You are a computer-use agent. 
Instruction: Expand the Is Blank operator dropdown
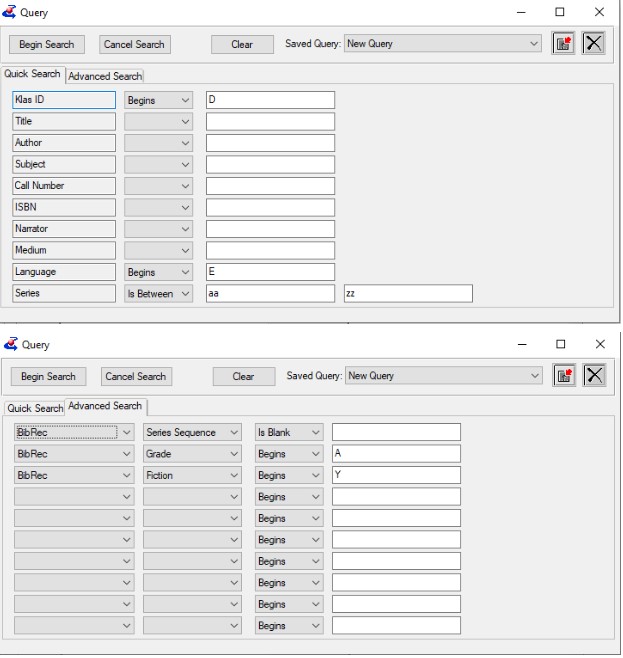pyautogui.click(x=288, y=432)
